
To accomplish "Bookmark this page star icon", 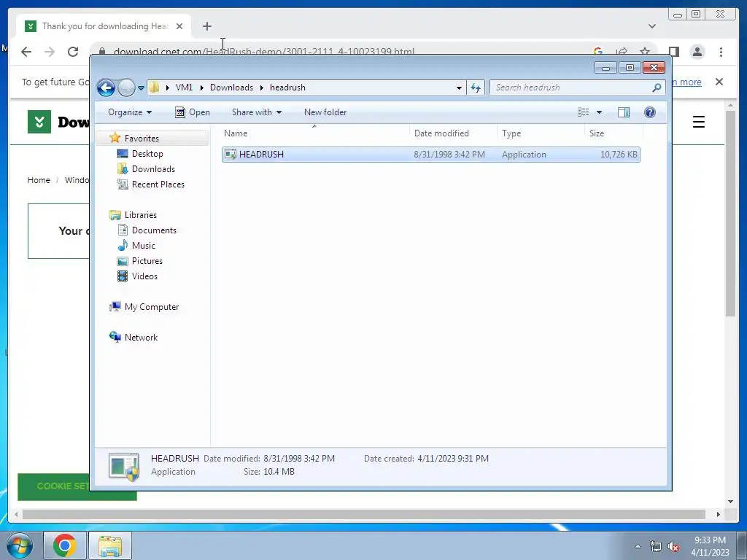I will pyautogui.click(x=645, y=52).
